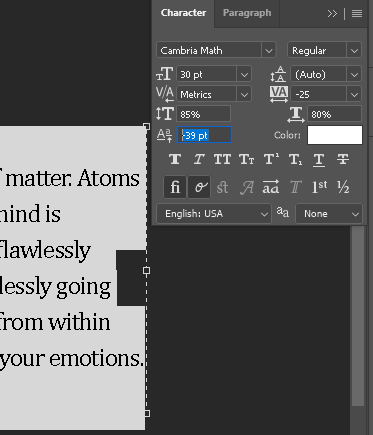Click the word 'flawlessly' in the document

(x=45, y=250)
